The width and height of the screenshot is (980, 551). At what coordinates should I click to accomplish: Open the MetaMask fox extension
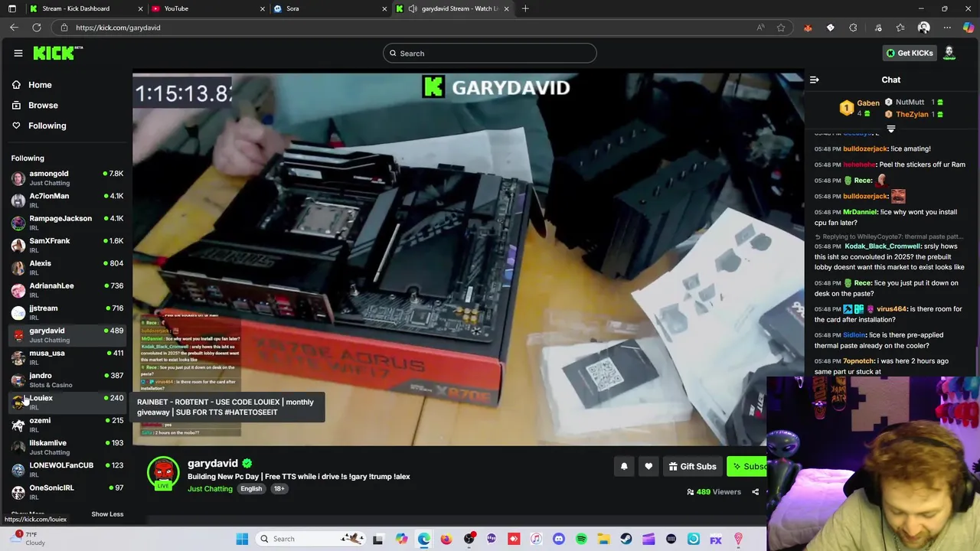point(808,28)
